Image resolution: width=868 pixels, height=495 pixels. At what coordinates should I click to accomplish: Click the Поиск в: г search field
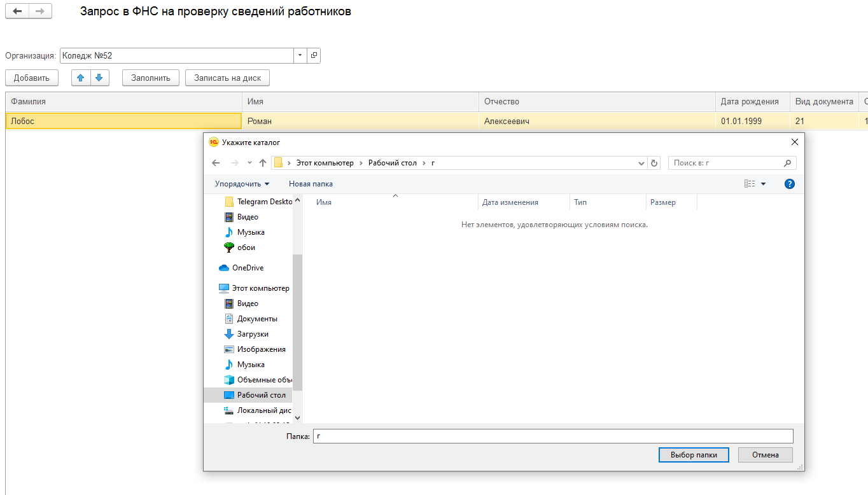[x=725, y=163]
